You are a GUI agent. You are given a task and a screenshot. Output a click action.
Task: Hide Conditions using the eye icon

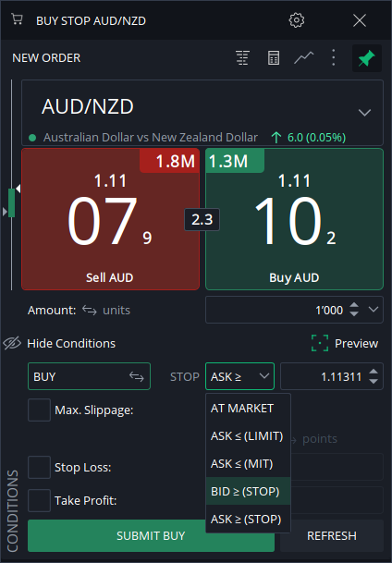click(13, 343)
